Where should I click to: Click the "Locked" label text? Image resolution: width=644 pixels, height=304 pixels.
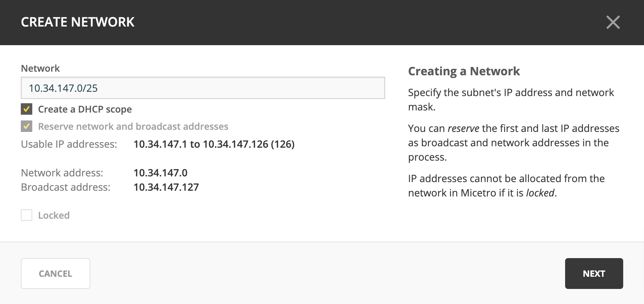[54, 215]
